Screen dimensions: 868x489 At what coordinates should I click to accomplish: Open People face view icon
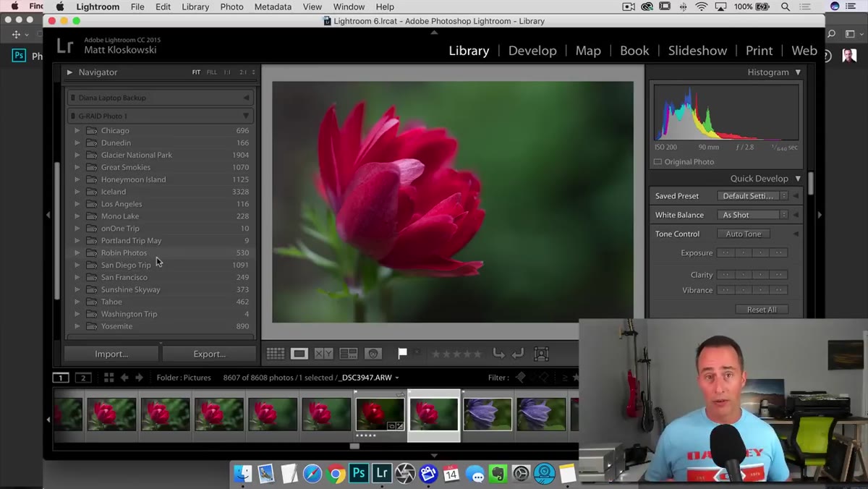click(373, 354)
